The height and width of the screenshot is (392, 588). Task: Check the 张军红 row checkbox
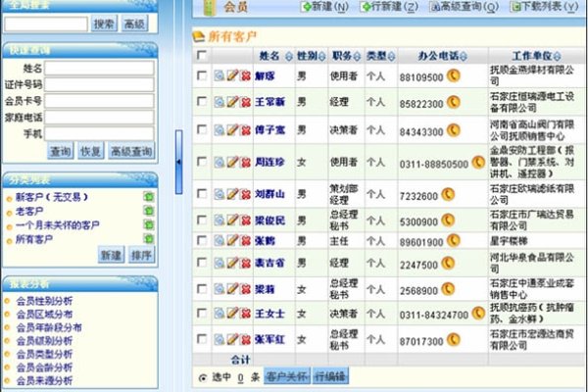(202, 339)
